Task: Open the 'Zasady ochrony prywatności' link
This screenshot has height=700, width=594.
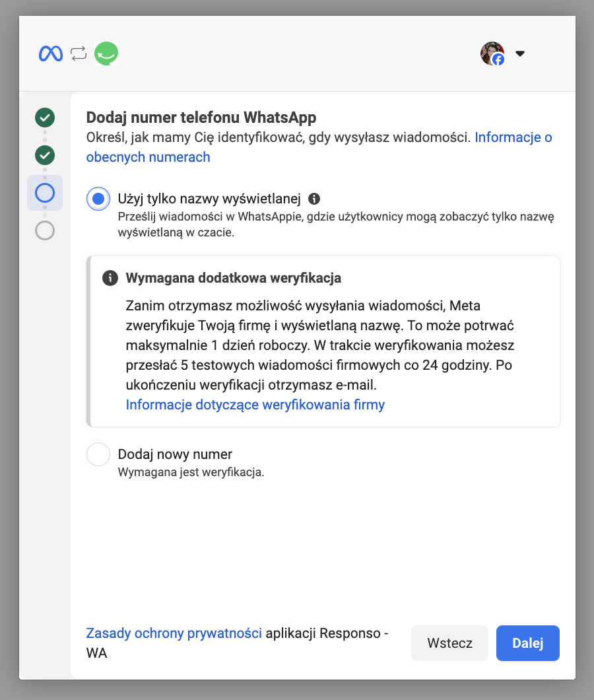Action: coord(174,633)
